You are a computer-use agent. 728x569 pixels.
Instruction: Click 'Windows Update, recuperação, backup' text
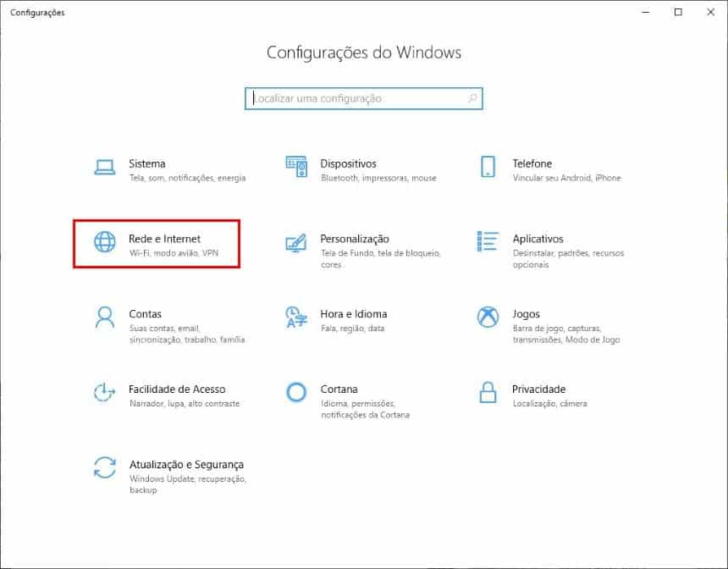pyautogui.click(x=188, y=484)
